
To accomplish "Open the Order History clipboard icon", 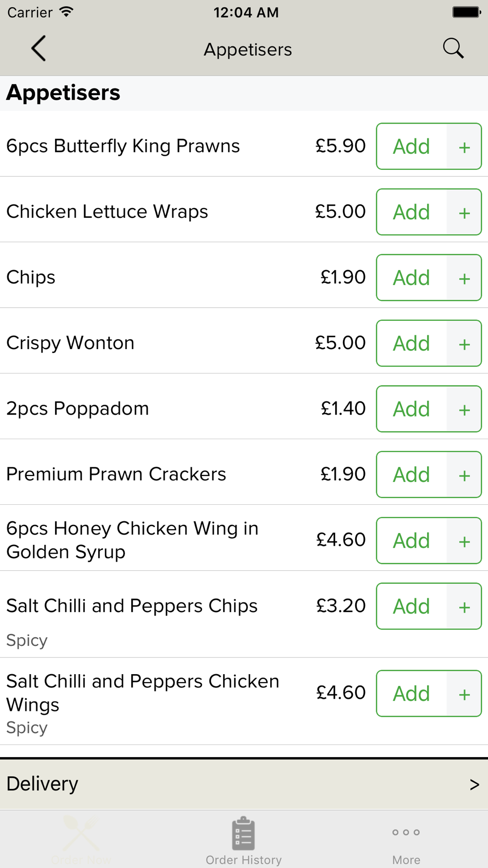I will click(243, 833).
